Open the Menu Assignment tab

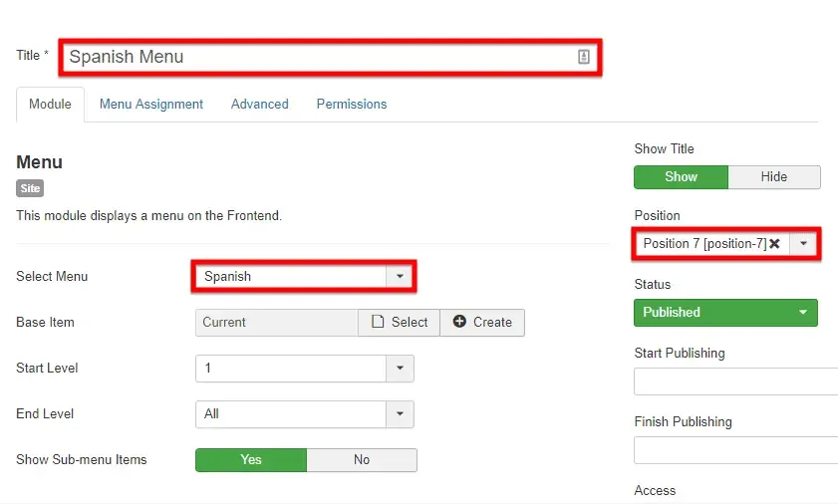tap(151, 105)
